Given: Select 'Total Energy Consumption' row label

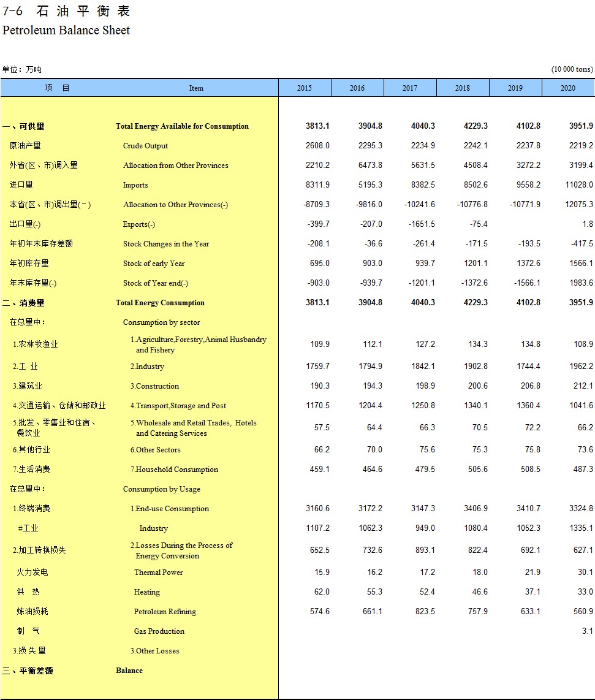Looking at the screenshot, I should [160, 303].
